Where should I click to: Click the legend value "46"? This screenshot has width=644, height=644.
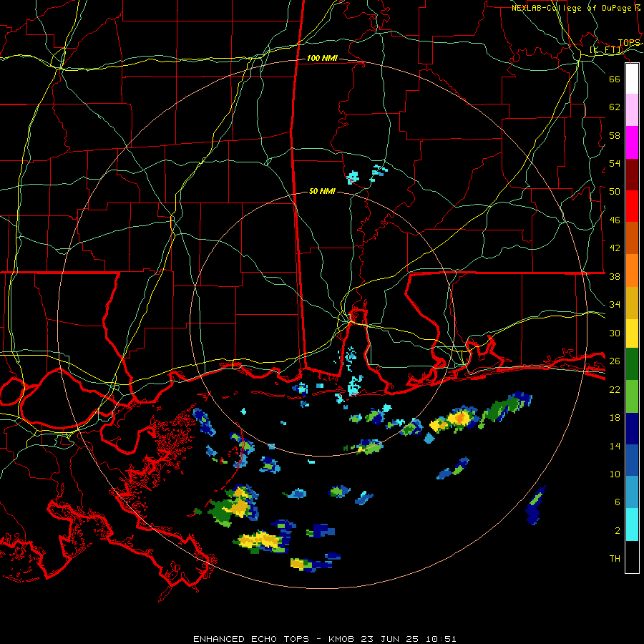coord(615,220)
